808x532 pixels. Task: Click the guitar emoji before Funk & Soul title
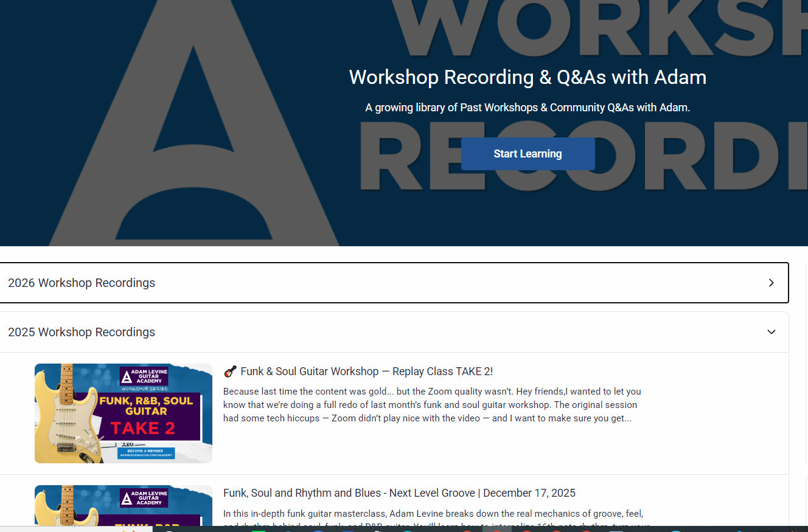pyautogui.click(x=230, y=371)
